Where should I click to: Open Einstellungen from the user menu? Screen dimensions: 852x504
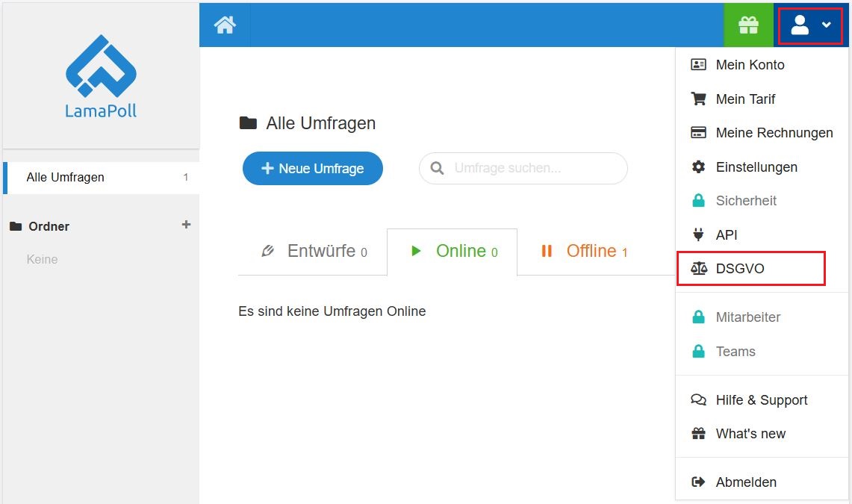point(756,167)
